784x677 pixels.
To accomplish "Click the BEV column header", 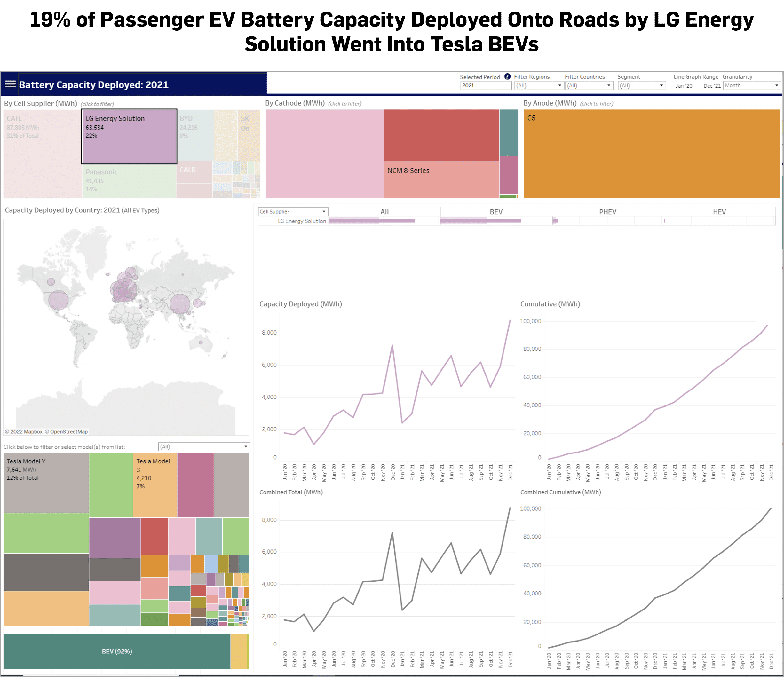I will point(496,212).
